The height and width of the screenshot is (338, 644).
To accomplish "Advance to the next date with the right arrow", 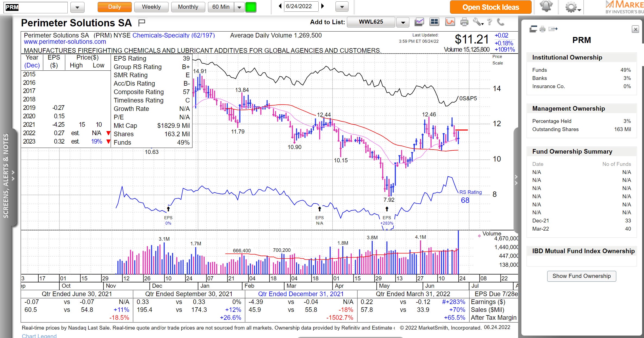I will click(x=323, y=6).
